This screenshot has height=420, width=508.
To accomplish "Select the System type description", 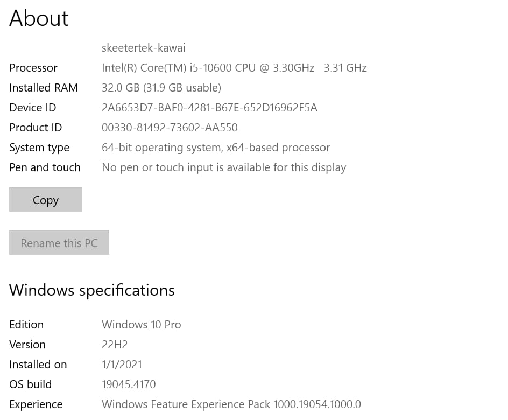I will [x=216, y=147].
